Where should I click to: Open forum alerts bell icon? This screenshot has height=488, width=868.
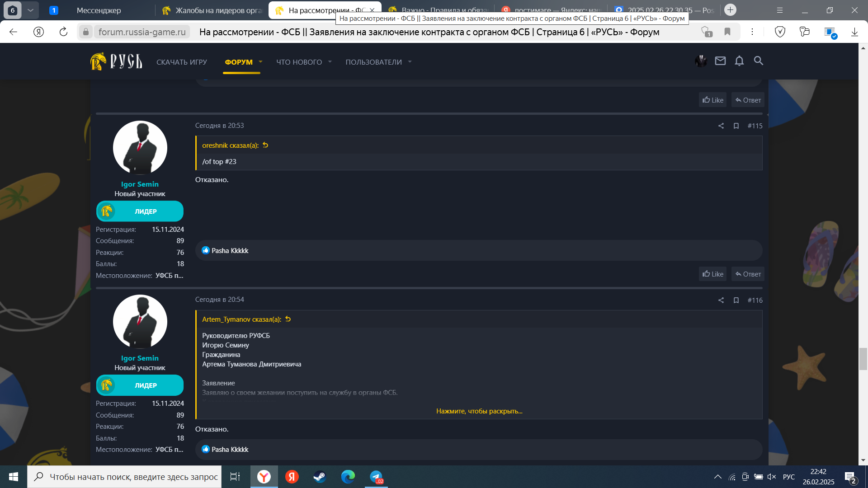[739, 61]
